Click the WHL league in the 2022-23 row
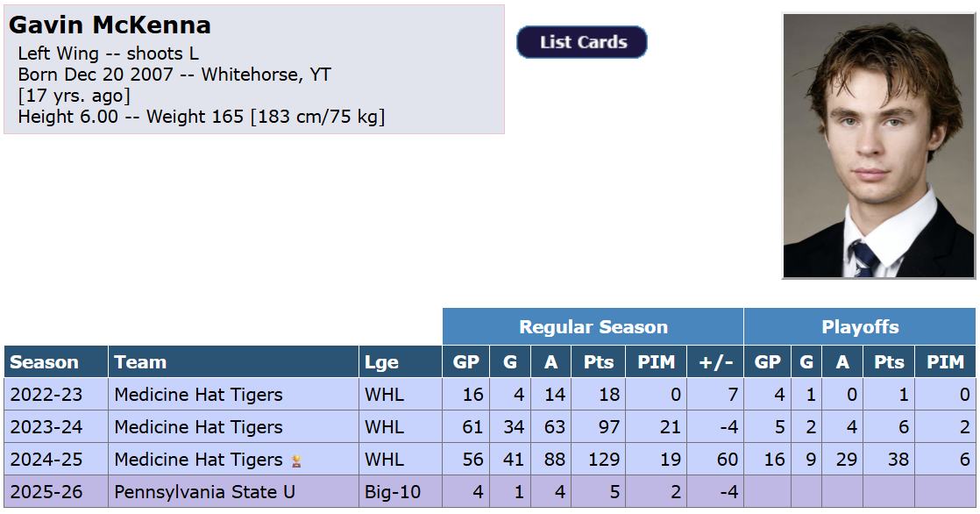The width and height of the screenshot is (980, 514). (x=385, y=395)
